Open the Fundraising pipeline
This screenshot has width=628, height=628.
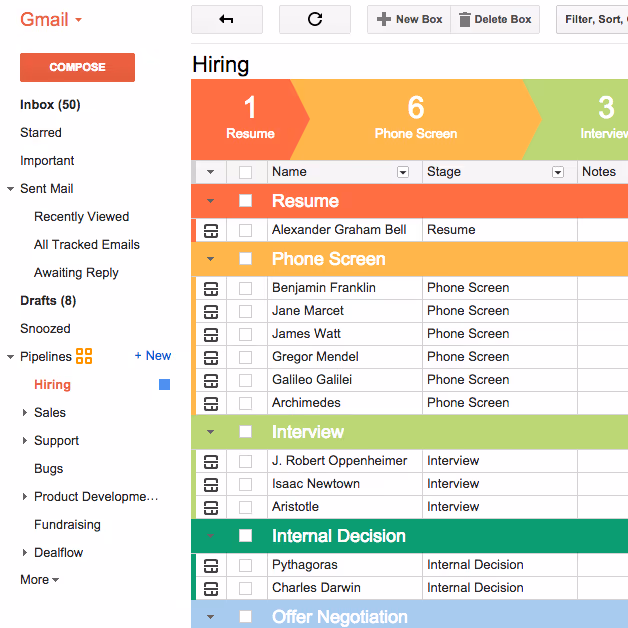(67, 525)
